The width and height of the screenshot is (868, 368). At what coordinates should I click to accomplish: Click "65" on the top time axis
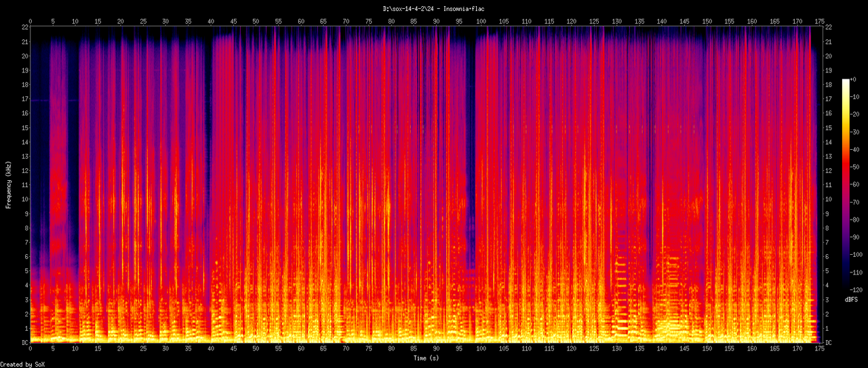click(x=323, y=21)
